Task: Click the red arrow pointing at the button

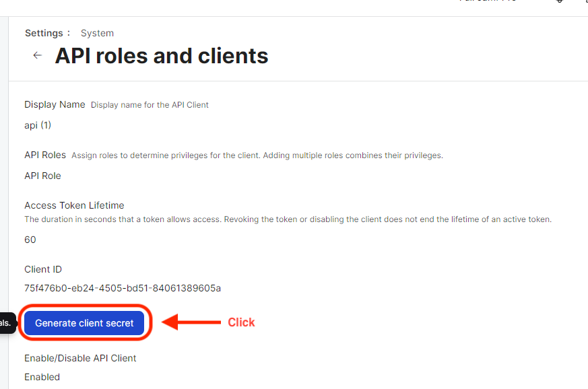Action: [x=191, y=322]
